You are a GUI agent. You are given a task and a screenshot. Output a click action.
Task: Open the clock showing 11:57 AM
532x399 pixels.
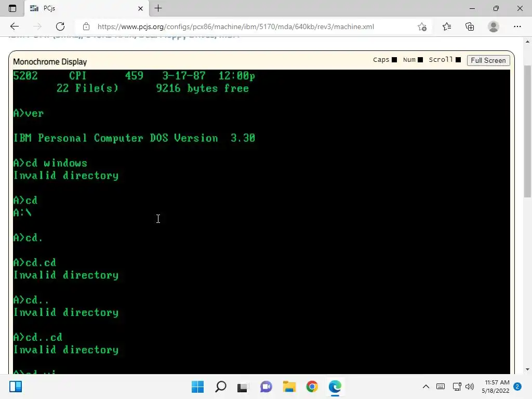(x=496, y=387)
